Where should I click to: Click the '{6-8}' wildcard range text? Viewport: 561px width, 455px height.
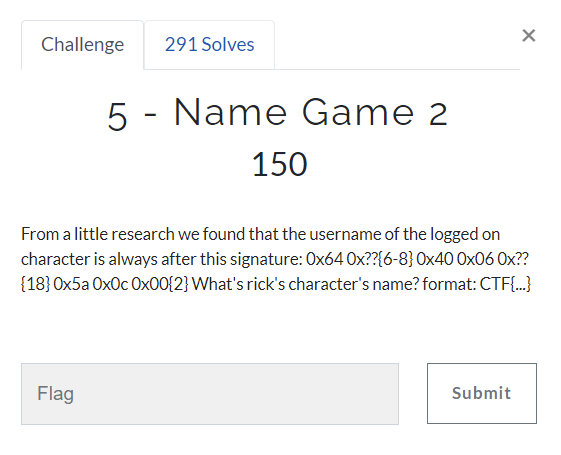(x=395, y=259)
